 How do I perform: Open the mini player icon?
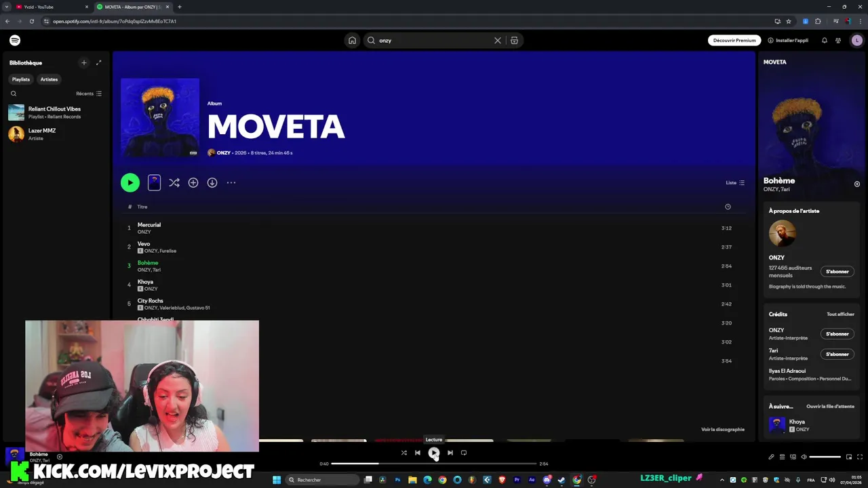(849, 457)
